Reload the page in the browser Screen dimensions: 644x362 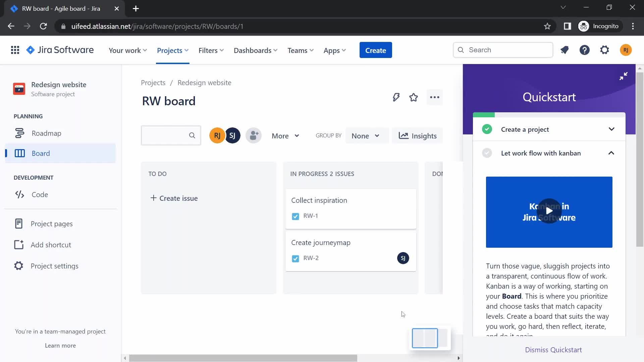(x=43, y=26)
